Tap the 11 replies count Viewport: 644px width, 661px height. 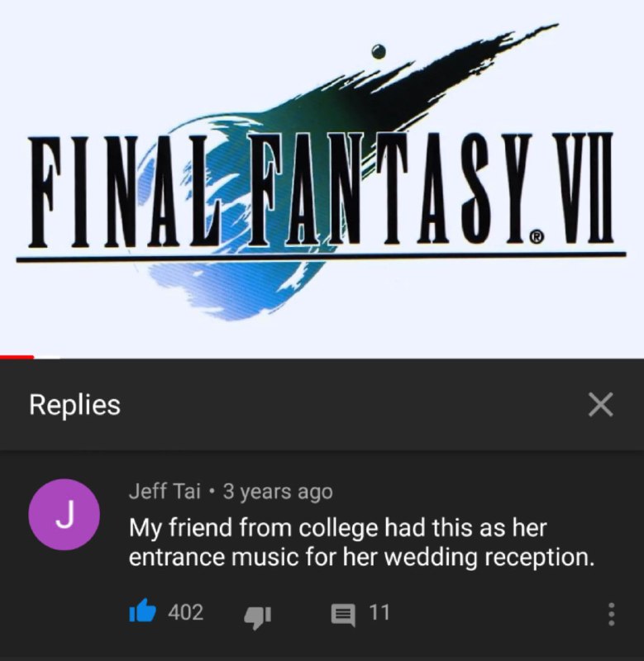coord(379,612)
